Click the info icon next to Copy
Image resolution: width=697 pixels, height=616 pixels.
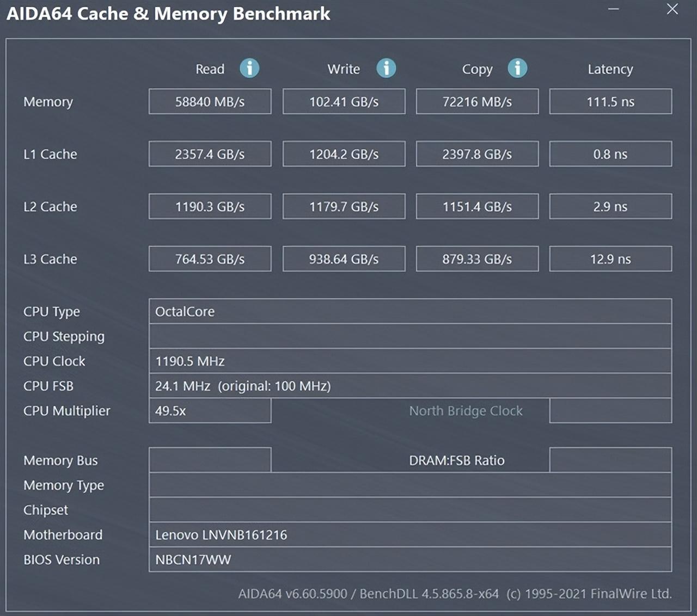point(517,69)
